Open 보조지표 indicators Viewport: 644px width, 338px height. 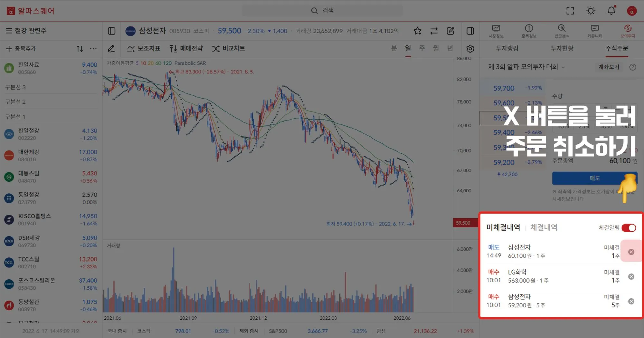point(143,48)
